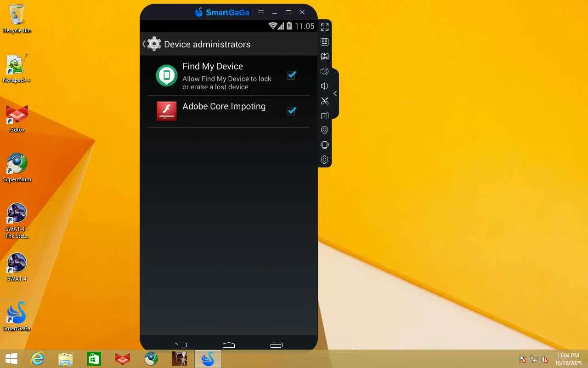This screenshot has width=588, height=368.
Task: Open the network icon in system tray
Action: (534, 359)
